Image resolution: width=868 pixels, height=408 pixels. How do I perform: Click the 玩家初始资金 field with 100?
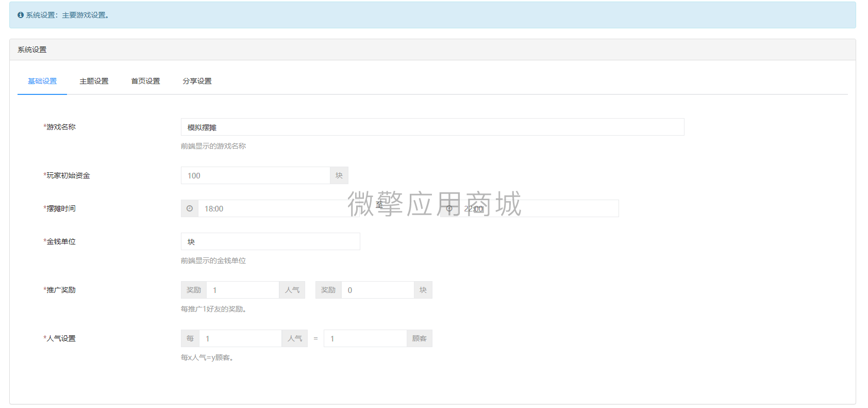[x=255, y=175]
